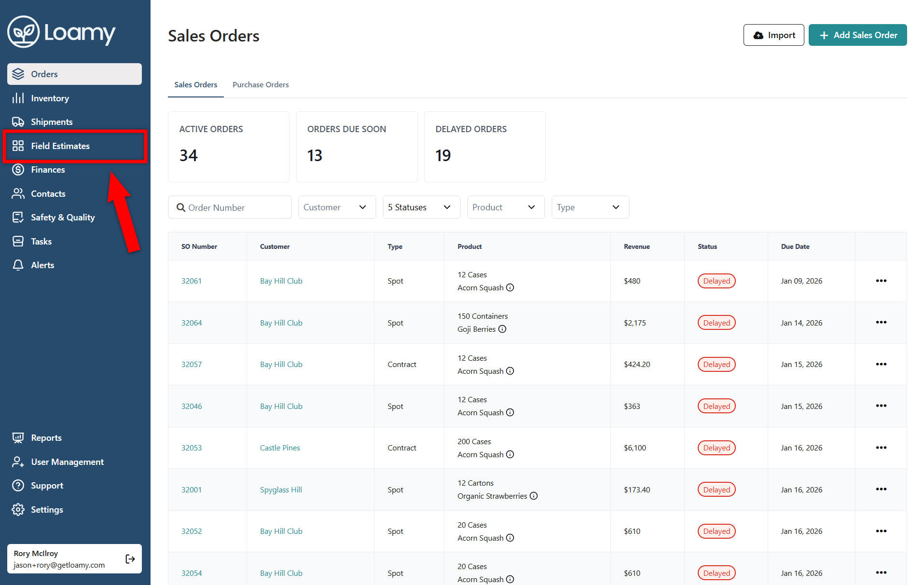
Task: Open Safety & Quality section
Action: coord(62,217)
